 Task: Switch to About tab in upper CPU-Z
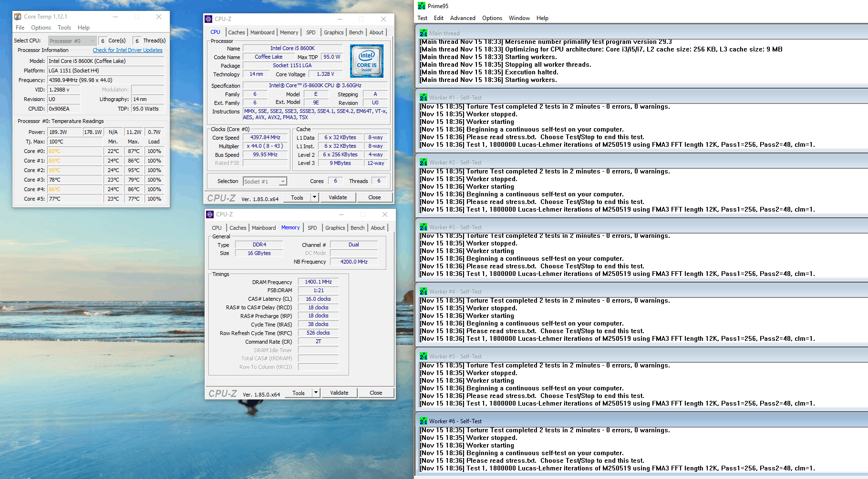click(x=376, y=32)
